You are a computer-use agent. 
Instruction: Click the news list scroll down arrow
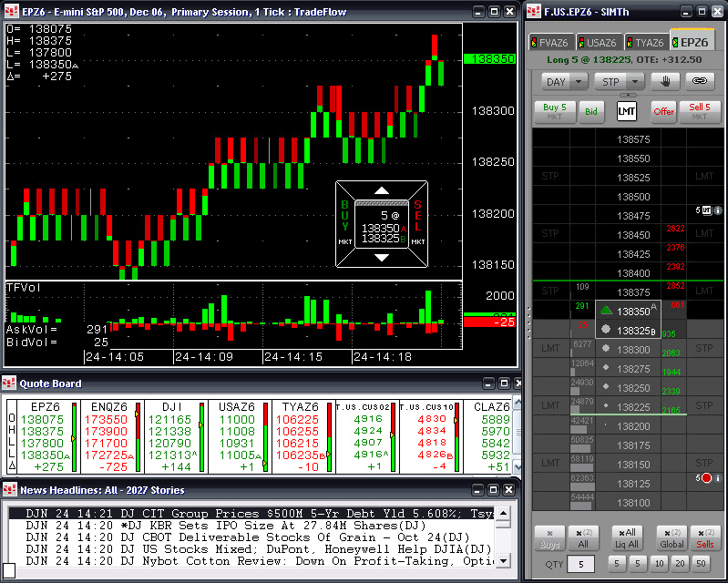(x=503, y=561)
